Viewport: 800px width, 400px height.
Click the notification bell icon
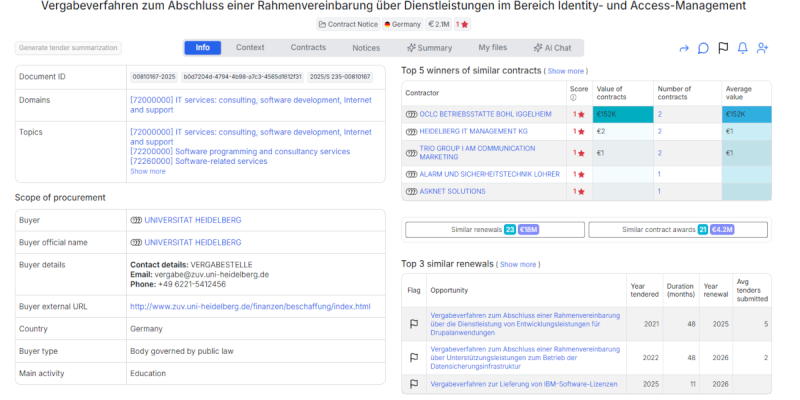tap(743, 48)
